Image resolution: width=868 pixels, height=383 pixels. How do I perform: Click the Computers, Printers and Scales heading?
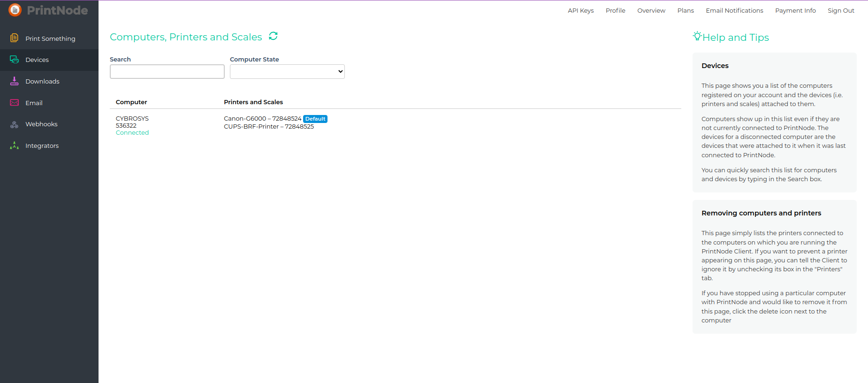coord(186,37)
